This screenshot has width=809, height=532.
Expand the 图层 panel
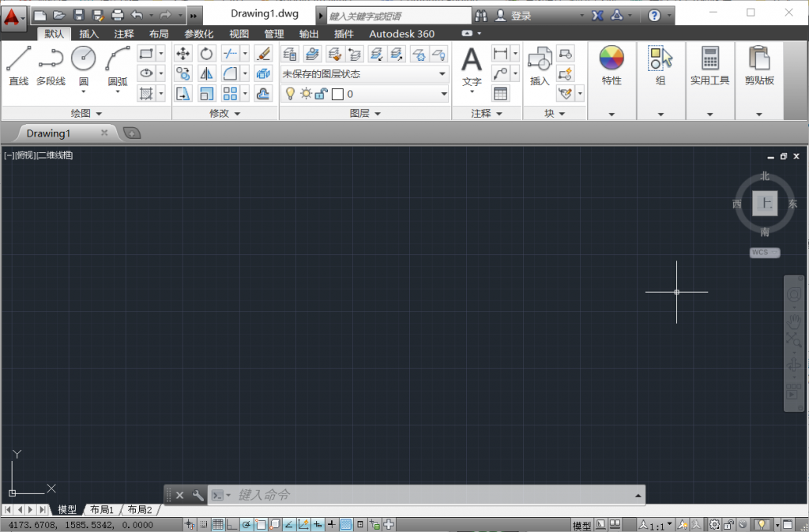point(365,113)
